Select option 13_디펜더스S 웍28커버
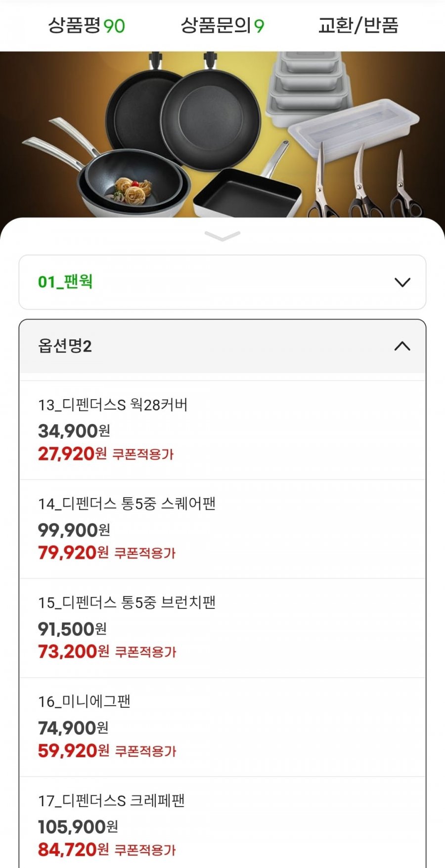Viewport: 445px width, 868px height. pos(222,430)
